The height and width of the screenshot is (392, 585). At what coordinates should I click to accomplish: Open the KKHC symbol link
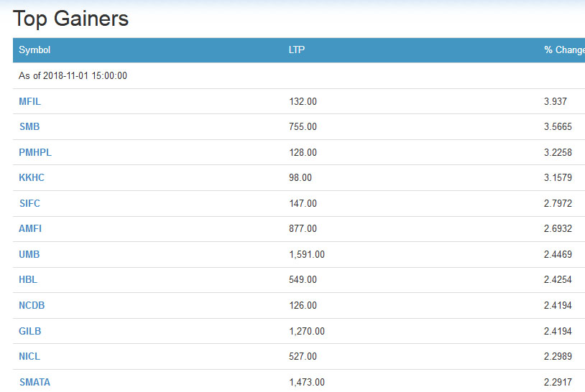[32, 177]
